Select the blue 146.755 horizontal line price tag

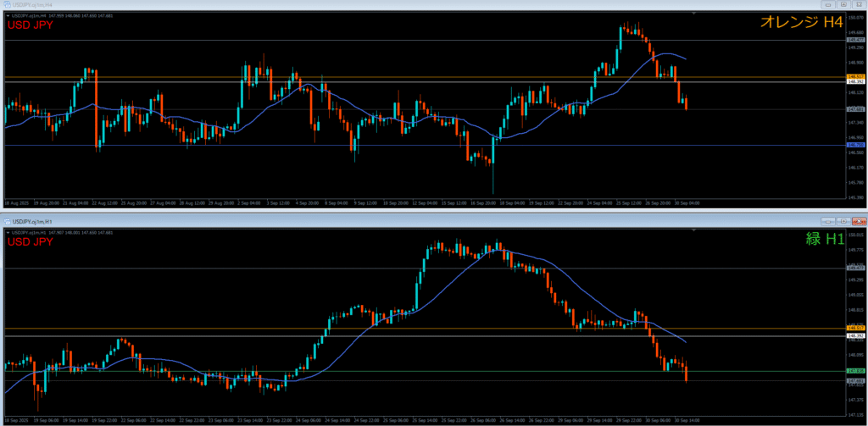(855, 145)
